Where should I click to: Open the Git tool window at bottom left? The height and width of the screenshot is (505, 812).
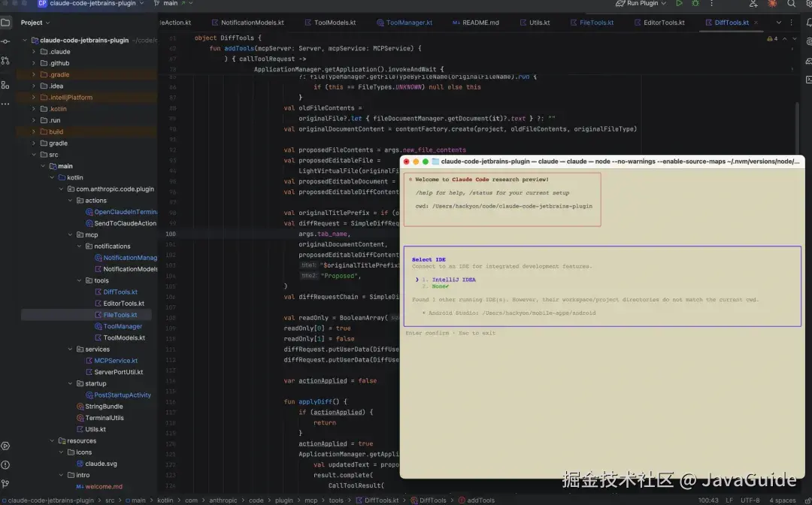[x=6, y=484]
